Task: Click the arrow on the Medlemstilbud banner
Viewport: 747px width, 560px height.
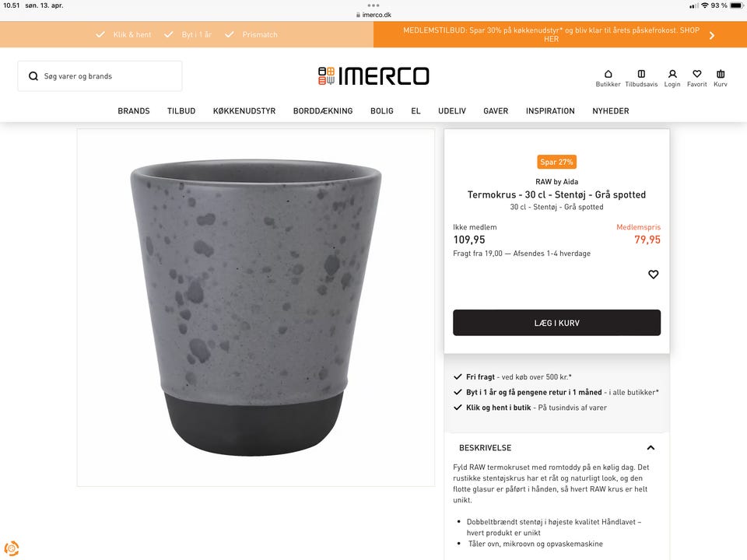Action: tap(712, 35)
